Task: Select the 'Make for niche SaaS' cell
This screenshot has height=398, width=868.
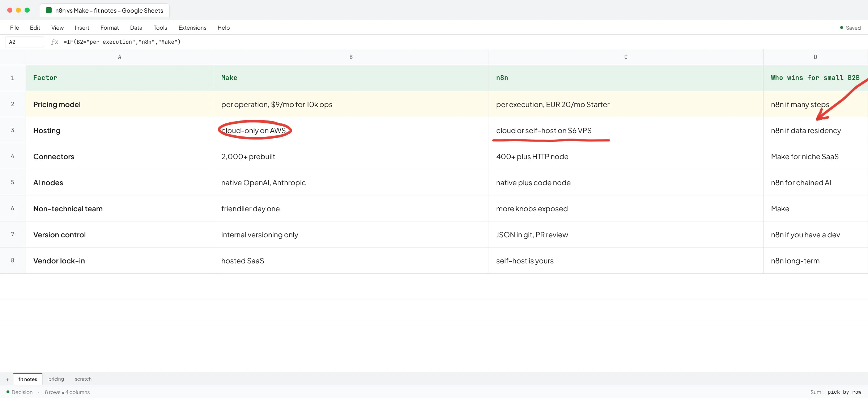Action: 816,156
